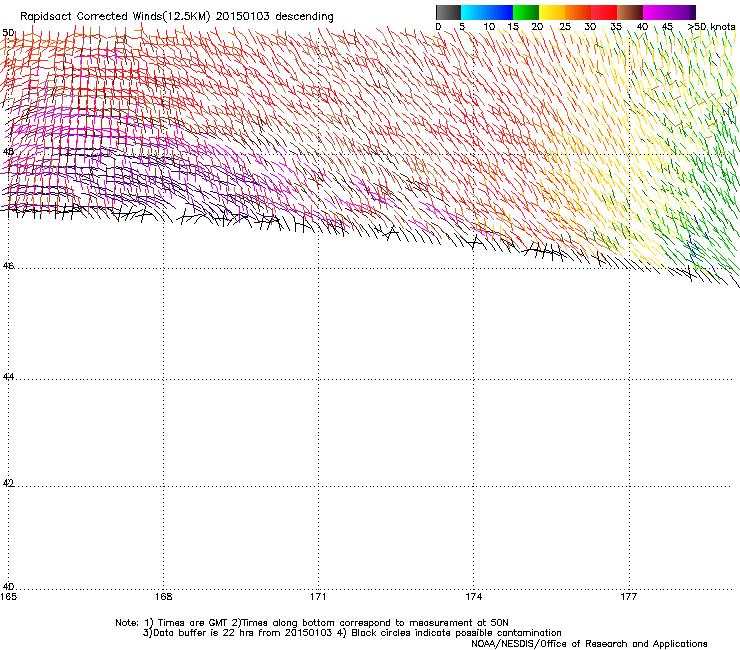Click the green 15–20 knots color segment
740x650 pixels.
click(x=526, y=12)
